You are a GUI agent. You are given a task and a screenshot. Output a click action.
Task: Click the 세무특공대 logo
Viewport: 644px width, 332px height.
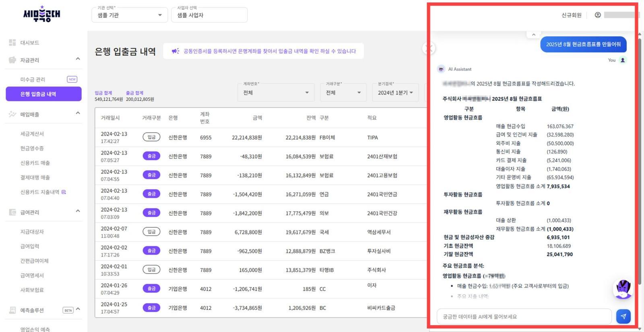click(41, 14)
